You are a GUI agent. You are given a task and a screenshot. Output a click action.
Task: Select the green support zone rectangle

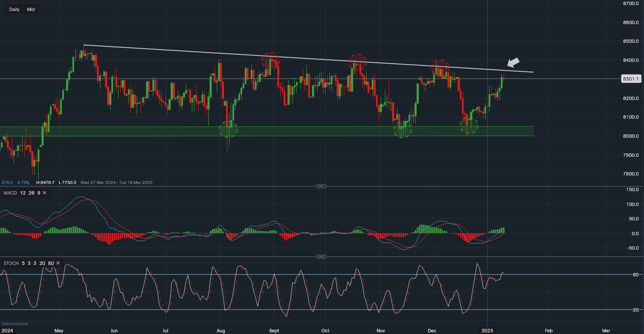127,131
